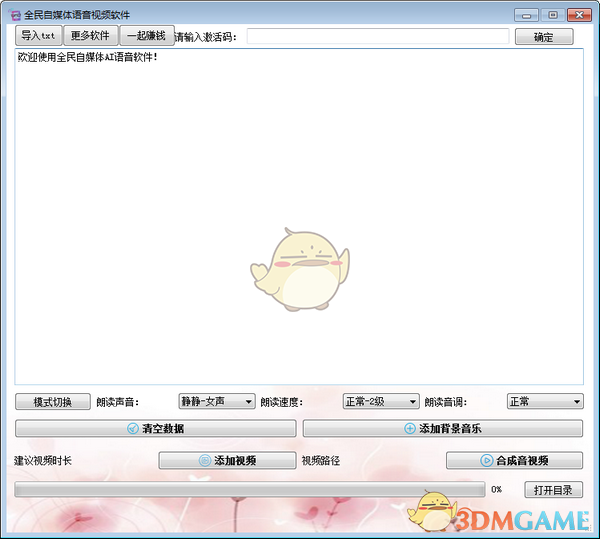This screenshot has width=600, height=539.
Task: Click the checkmark icon on 清空数据
Action: [x=132, y=429]
